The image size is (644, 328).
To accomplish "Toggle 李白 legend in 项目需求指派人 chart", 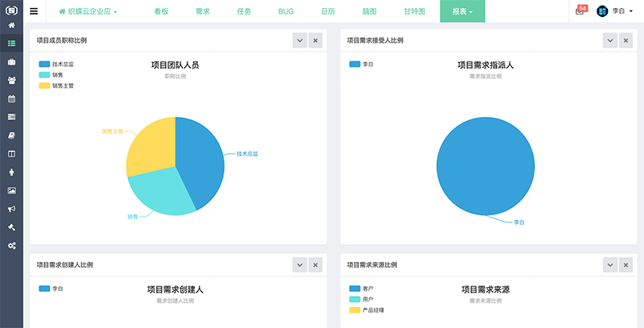I will tap(361, 64).
